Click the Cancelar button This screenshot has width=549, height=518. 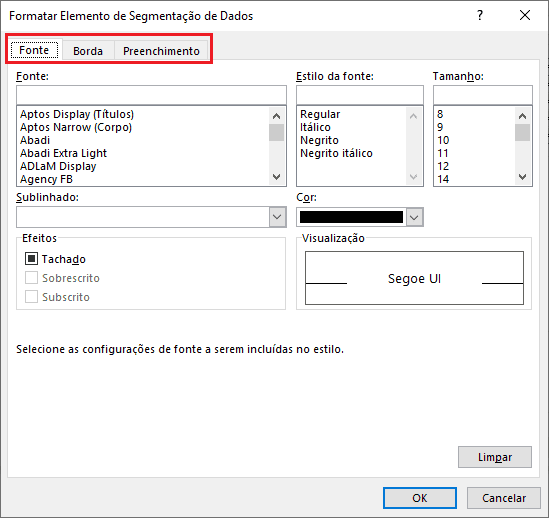coord(503,498)
